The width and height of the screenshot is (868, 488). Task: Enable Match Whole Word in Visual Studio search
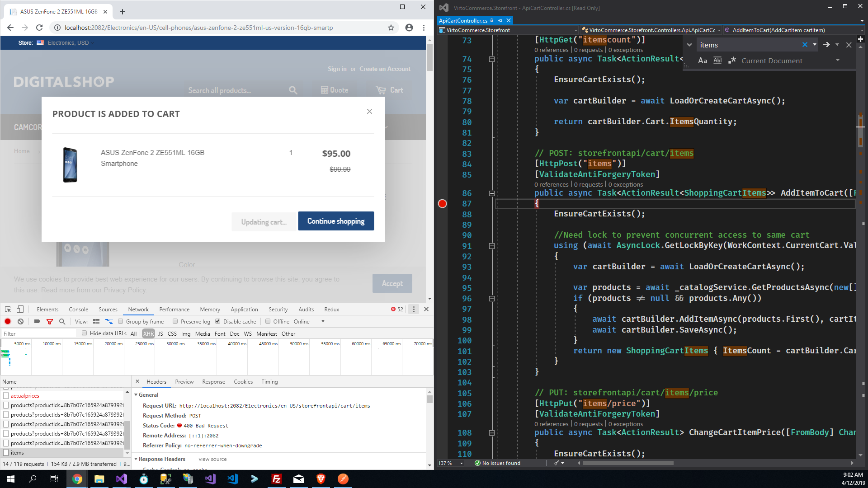click(x=717, y=60)
